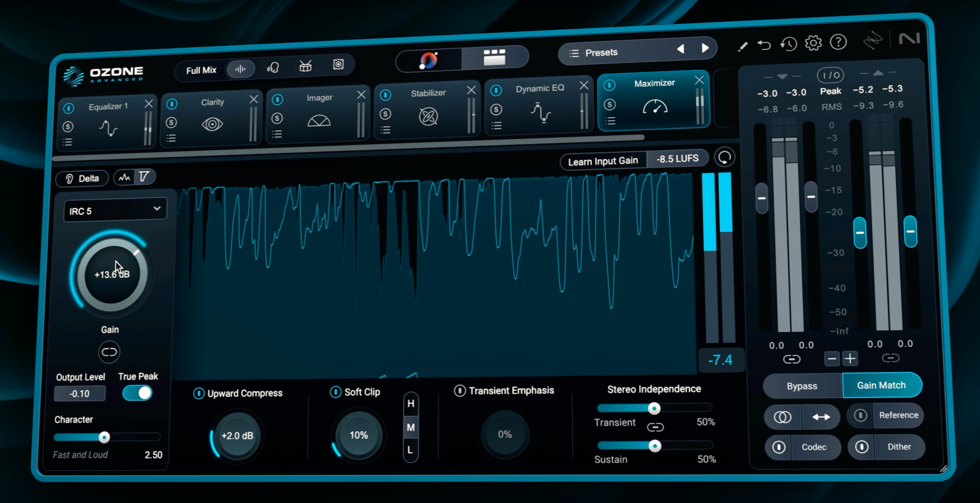
Task: Click the pencil edit icon
Action: pyautogui.click(x=742, y=47)
